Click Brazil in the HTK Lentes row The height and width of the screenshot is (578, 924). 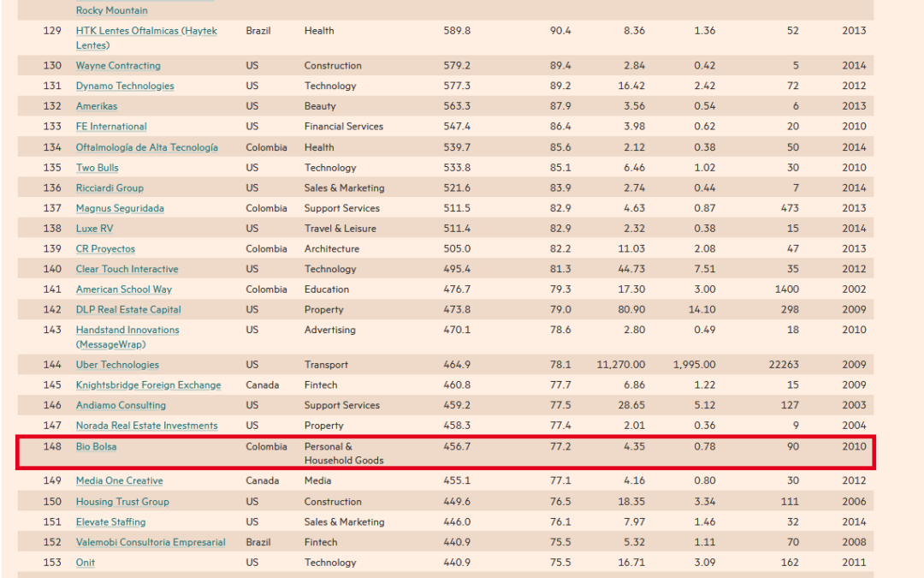pyautogui.click(x=258, y=31)
